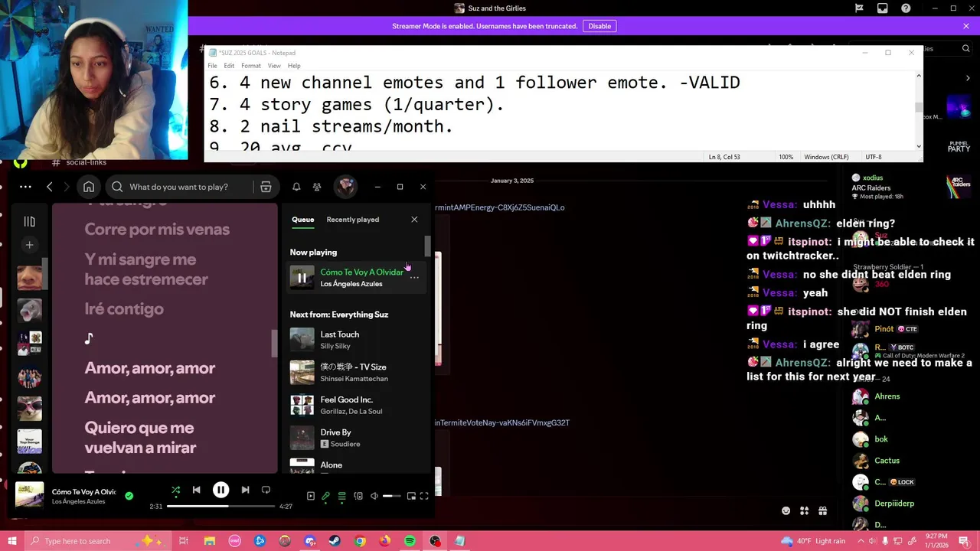Select Feel Good Inc. in the queue

click(x=355, y=405)
